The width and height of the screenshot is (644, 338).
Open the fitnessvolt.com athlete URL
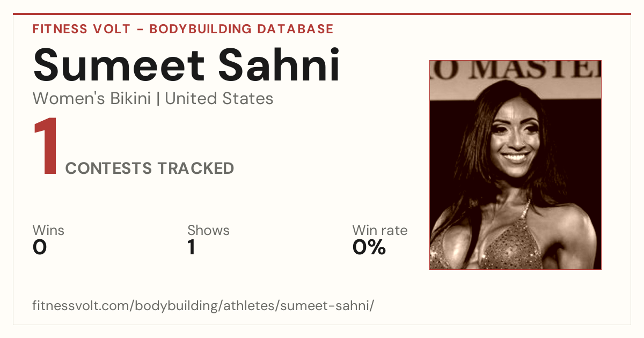click(203, 306)
